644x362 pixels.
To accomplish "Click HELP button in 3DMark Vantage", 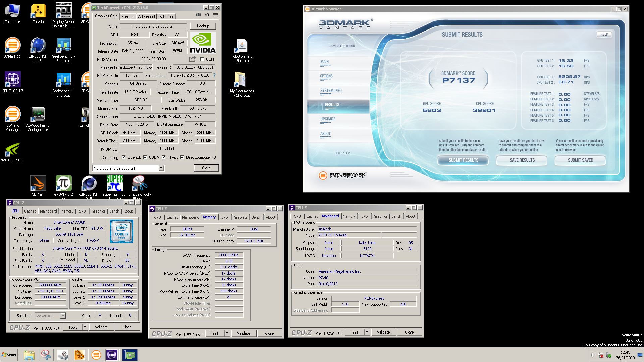I will click(604, 34).
